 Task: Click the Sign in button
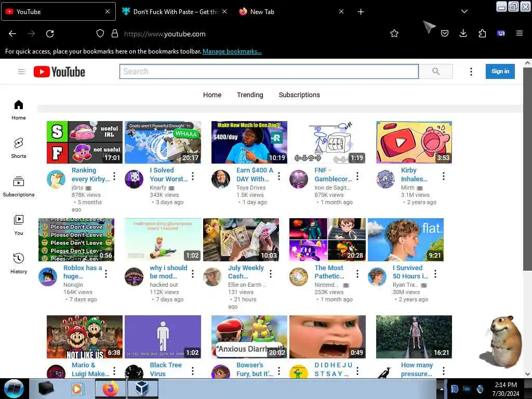500,71
